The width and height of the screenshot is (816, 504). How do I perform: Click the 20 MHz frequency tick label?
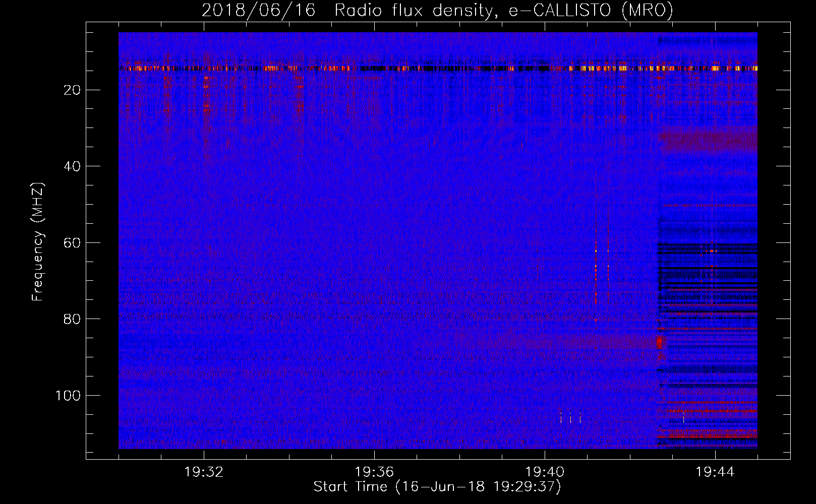tap(73, 90)
